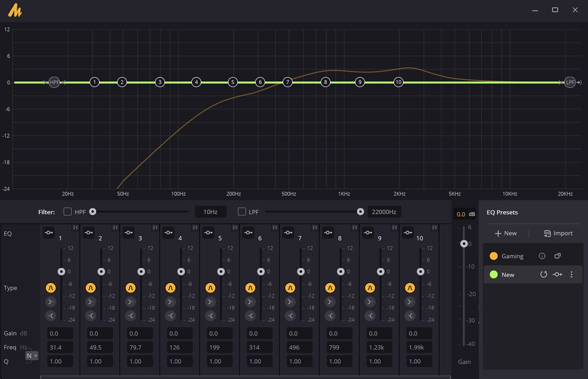Viewport: 588px width, 379px height.
Task: Select the Gaming preset
Action: click(x=533, y=256)
